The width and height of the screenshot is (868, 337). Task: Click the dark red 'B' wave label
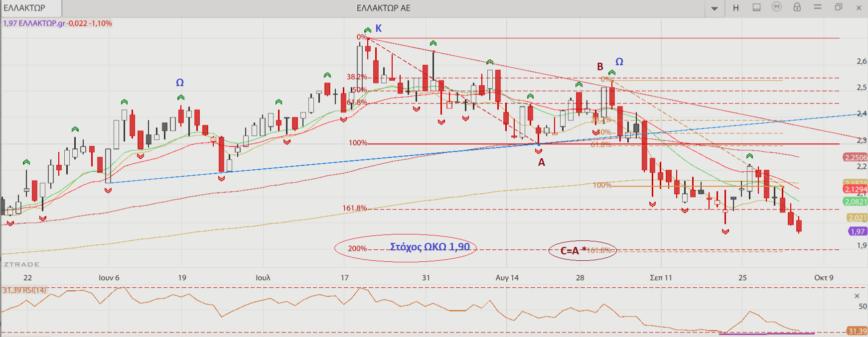tap(600, 67)
